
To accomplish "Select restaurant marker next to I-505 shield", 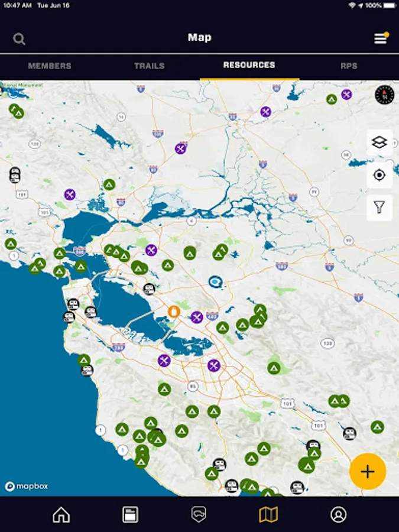I will [180, 148].
